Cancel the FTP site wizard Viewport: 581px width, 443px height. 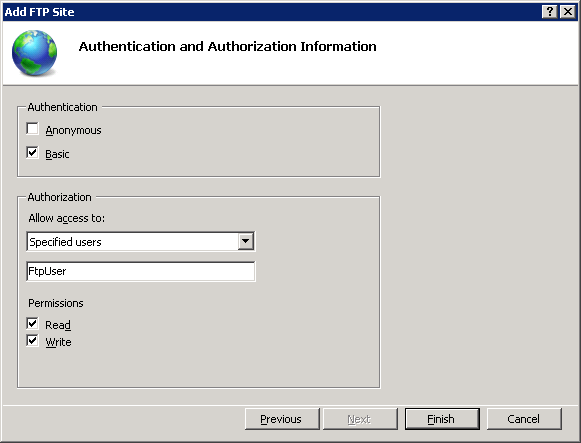[524, 419]
